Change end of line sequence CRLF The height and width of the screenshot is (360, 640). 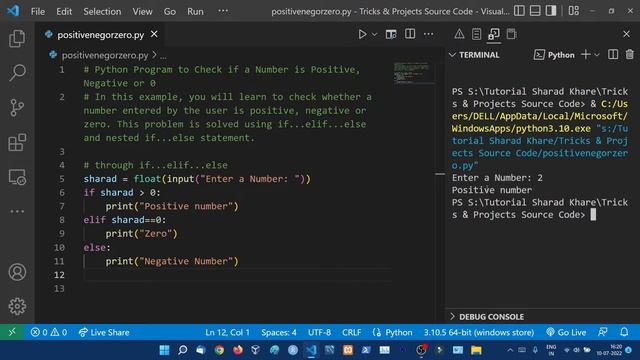351,332
